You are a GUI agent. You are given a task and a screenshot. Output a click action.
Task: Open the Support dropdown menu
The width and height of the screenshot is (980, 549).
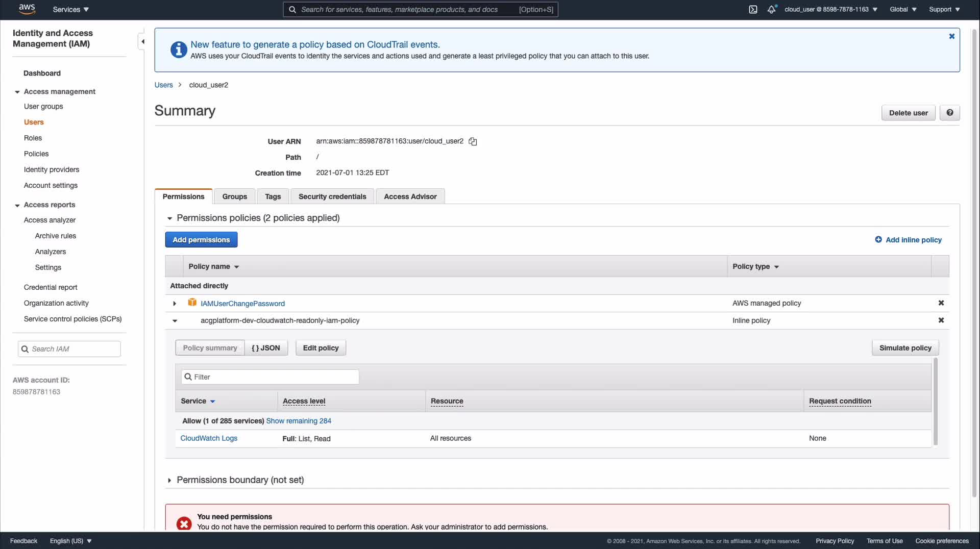coord(944,9)
